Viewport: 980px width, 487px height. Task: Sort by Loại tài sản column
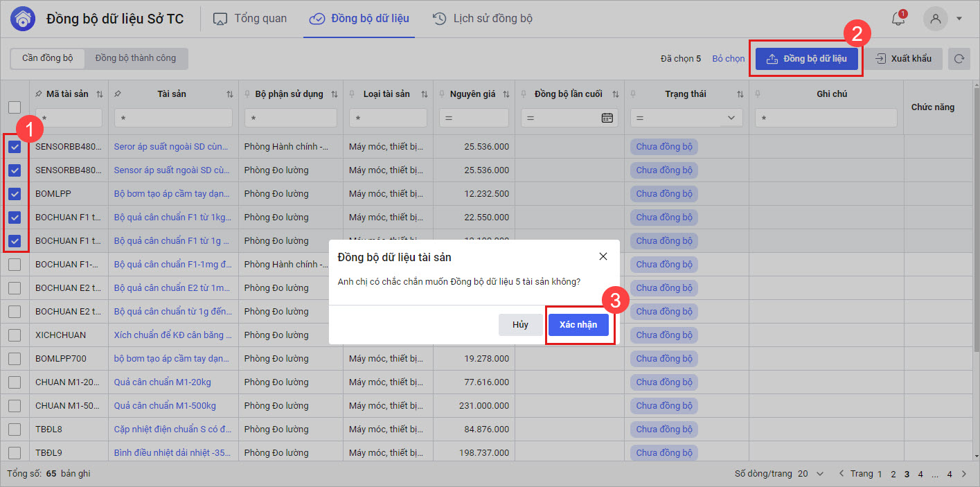click(x=425, y=94)
